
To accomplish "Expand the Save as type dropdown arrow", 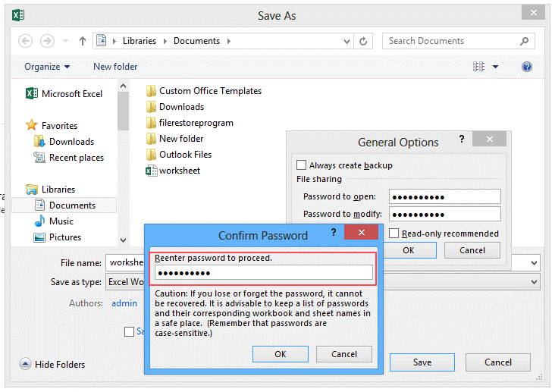I will click(x=534, y=282).
